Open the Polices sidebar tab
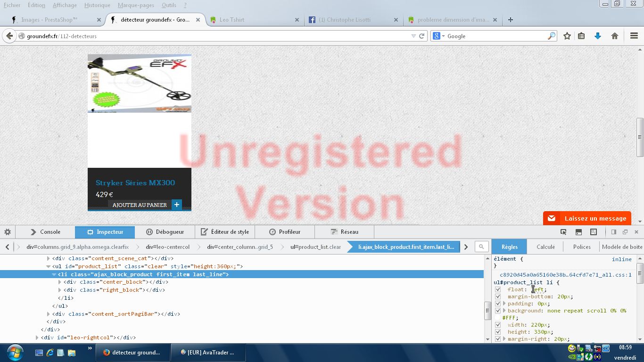Viewport: 644px width, 362px height. [x=582, y=247]
